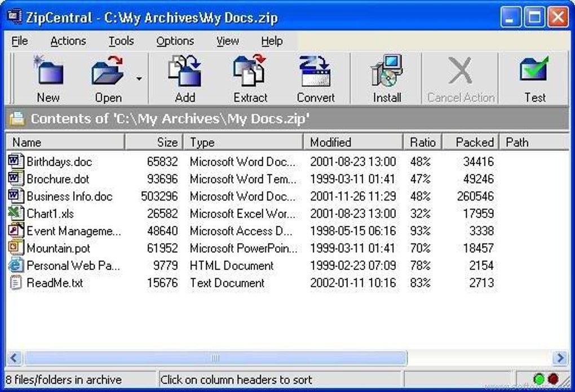This screenshot has height=392, width=575.
Task: Click the Install toolbar icon
Action: (387, 70)
